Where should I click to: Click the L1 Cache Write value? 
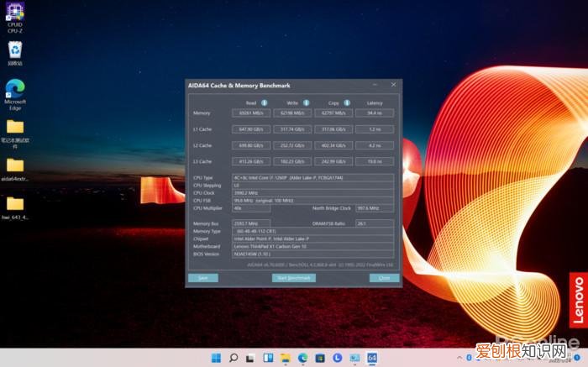tap(292, 129)
